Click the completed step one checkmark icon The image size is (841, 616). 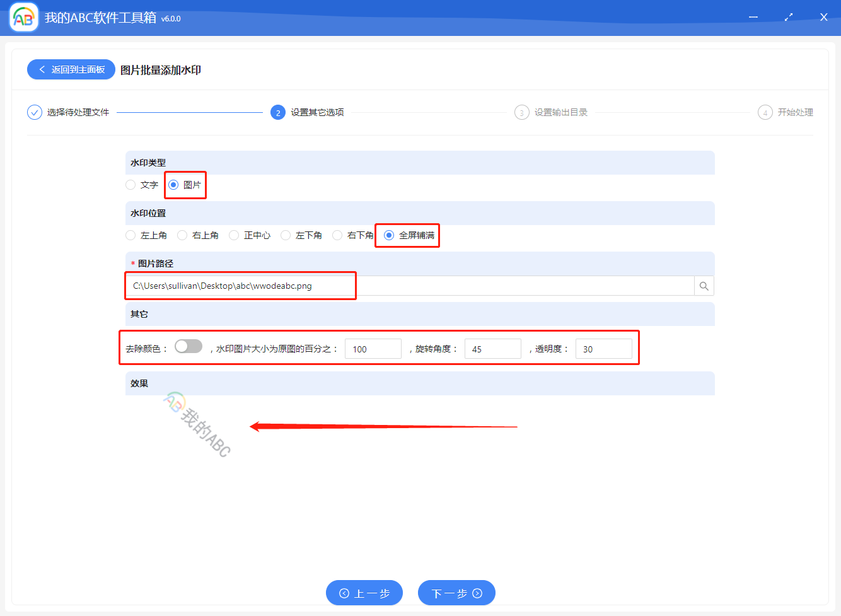(35, 112)
